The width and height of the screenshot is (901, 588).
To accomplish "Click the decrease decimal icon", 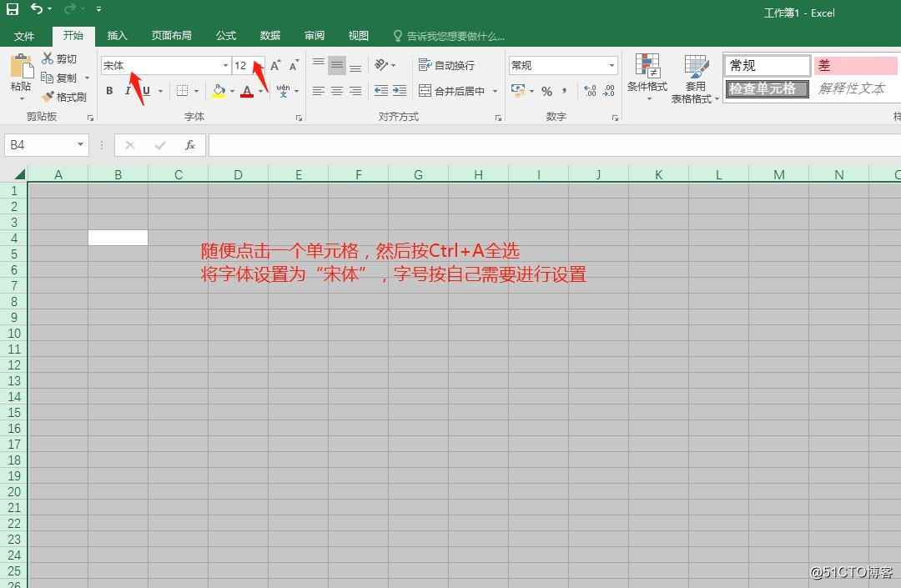I will point(608,91).
